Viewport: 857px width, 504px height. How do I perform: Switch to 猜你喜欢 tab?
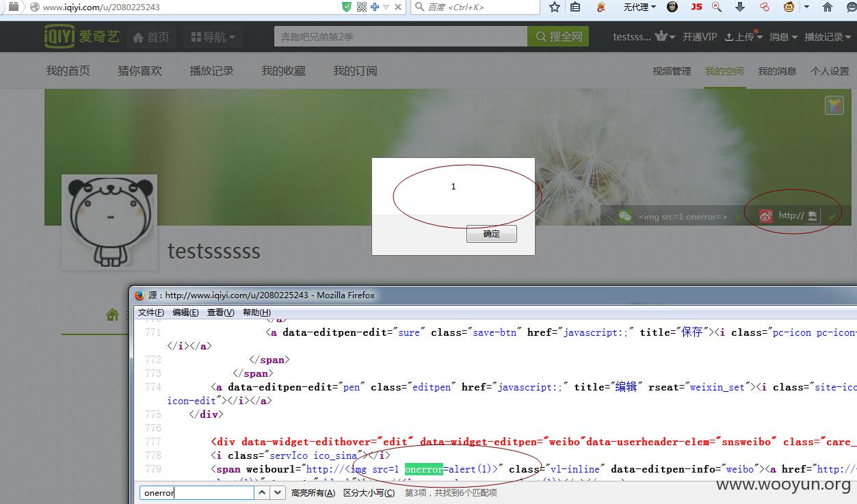tap(140, 71)
